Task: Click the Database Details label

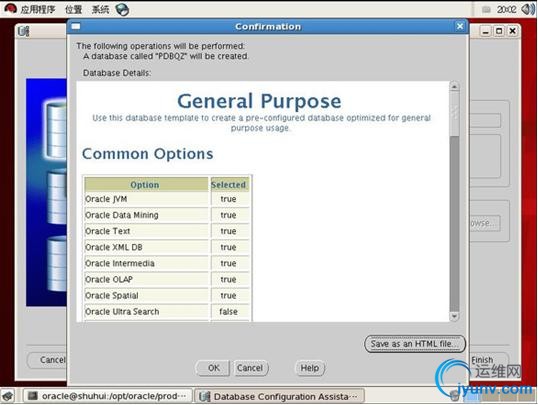Action: click(117, 73)
